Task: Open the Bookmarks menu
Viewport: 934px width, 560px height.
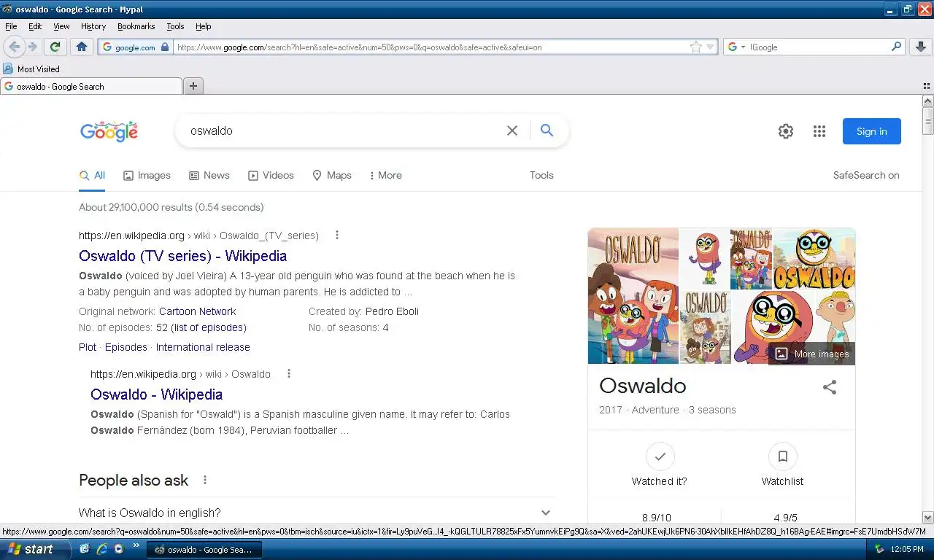Action: (136, 26)
